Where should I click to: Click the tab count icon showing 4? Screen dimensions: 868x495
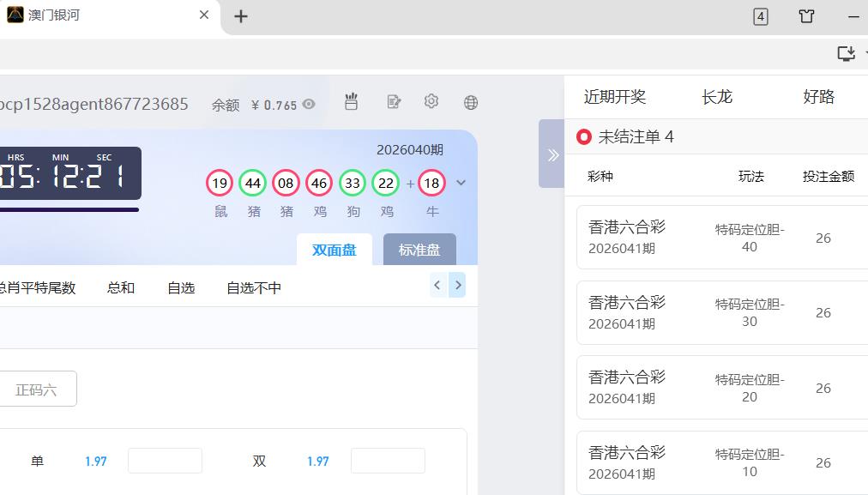[761, 16]
